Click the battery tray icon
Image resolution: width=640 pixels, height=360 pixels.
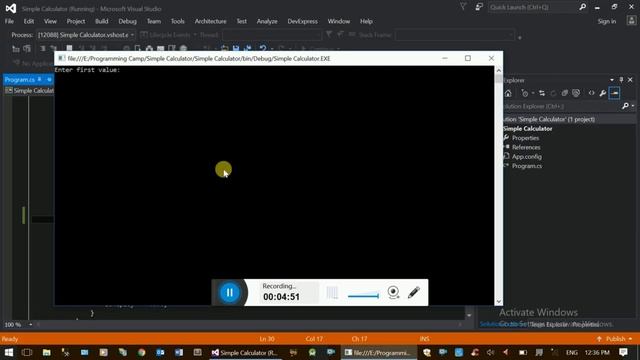523,352
